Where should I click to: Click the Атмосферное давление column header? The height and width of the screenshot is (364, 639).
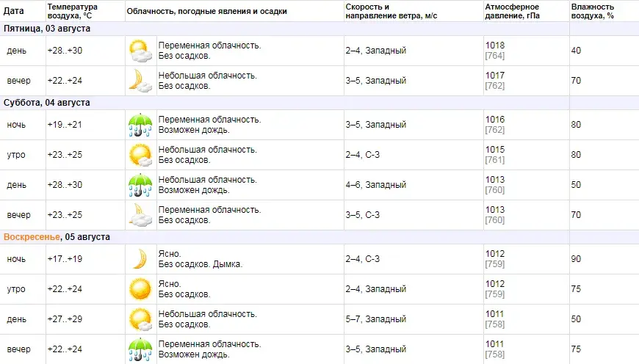click(512, 11)
